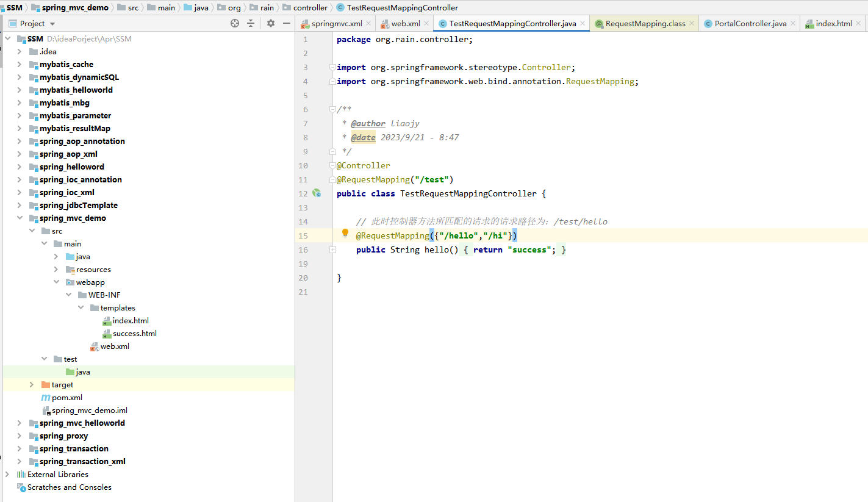868x502 pixels.
Task: Select spring_aop_annotation module
Action: 82,141
